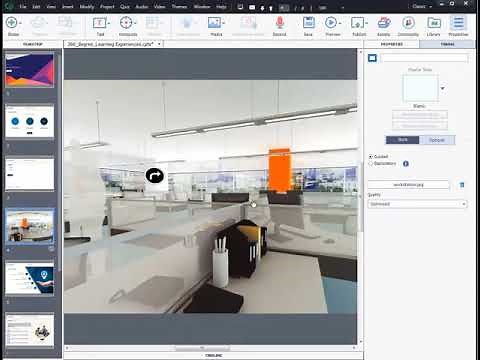Click the info icon beside Exploratory

tap(406, 164)
